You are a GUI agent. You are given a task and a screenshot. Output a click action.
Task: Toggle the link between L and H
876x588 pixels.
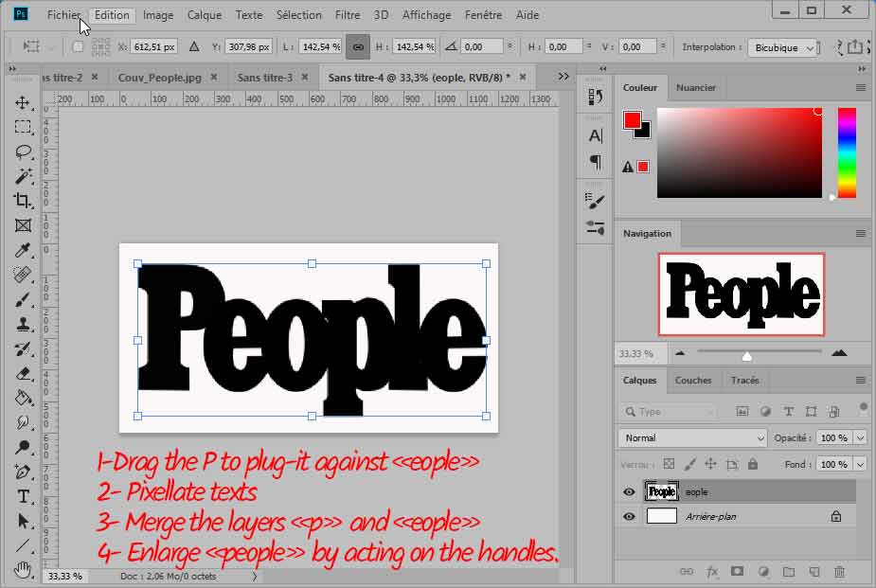[358, 47]
